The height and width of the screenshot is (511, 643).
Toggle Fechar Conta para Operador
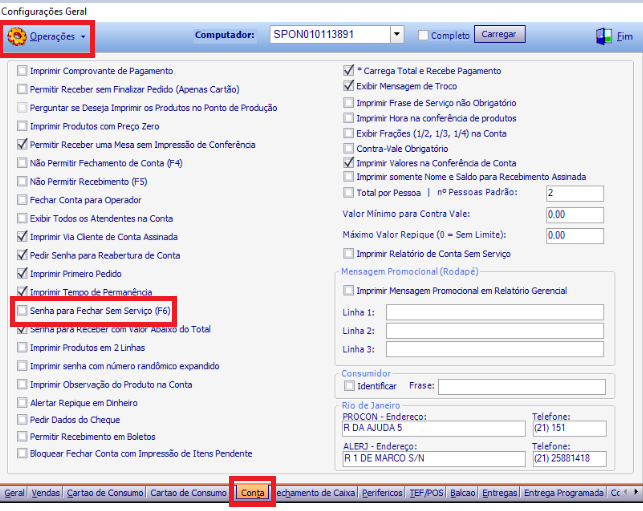point(22,200)
